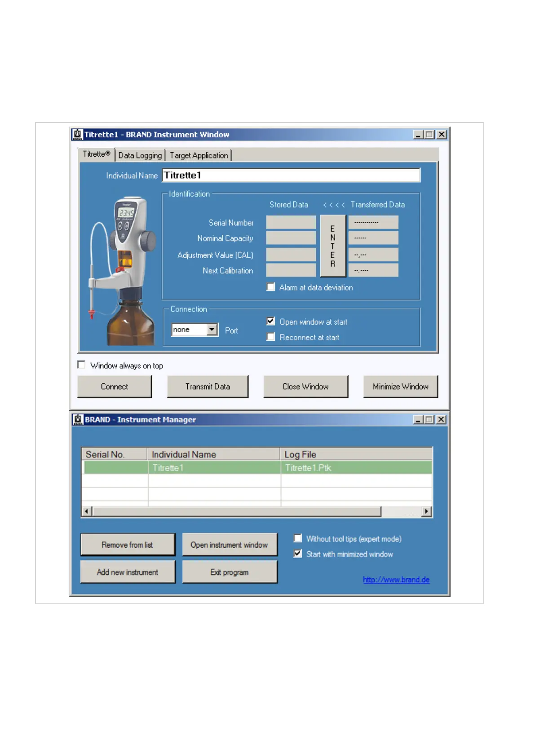Uncheck Start with minimized window

[298, 554]
